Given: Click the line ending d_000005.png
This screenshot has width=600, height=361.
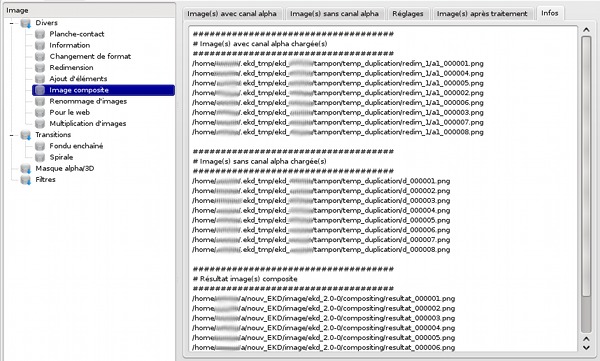Looking at the screenshot, I should 321,220.
